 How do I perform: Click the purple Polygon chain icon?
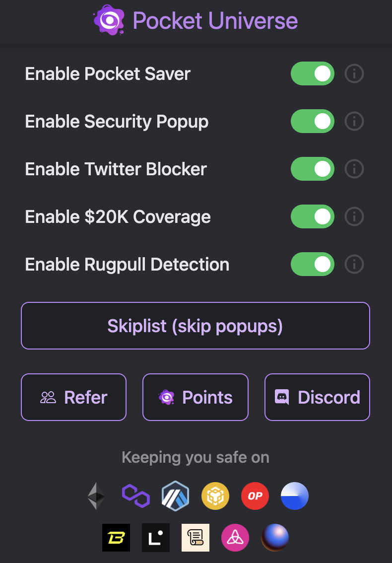click(136, 495)
